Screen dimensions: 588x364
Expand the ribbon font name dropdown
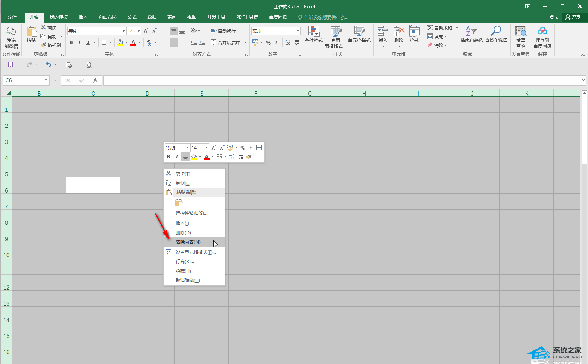pos(123,31)
